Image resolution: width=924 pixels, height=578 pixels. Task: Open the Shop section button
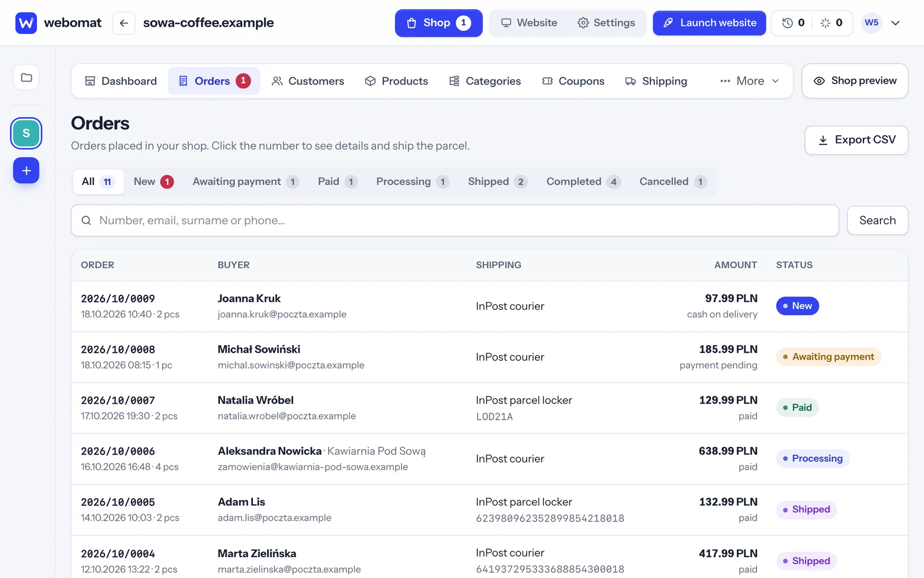click(439, 23)
